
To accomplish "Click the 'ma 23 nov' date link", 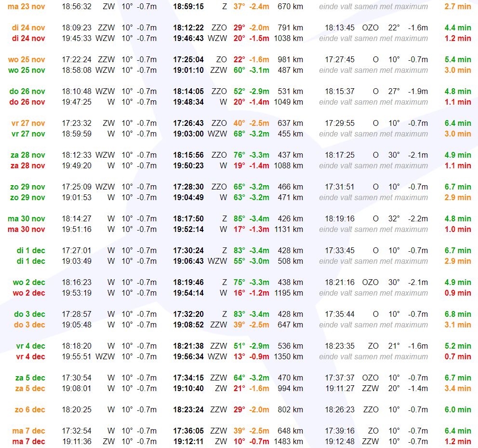I will (27, 7).
